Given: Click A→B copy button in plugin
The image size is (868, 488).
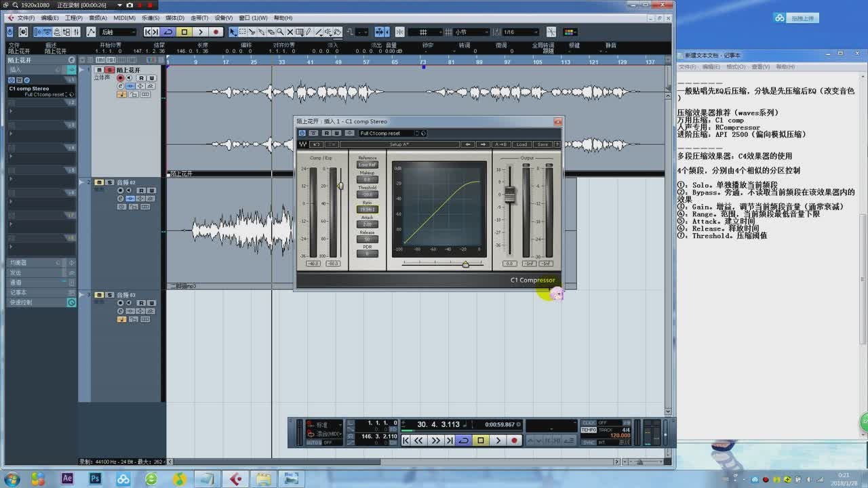Looking at the screenshot, I should [501, 144].
